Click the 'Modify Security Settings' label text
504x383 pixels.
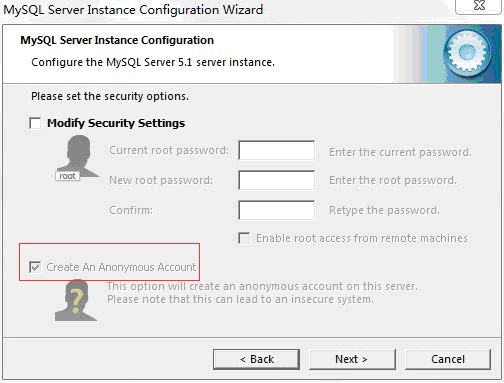tap(116, 123)
